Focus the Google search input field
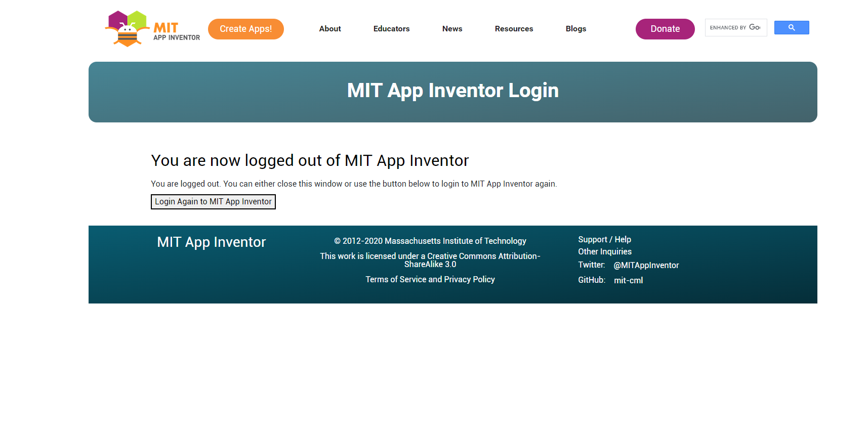Viewport: 868px width, 434px height. pyautogui.click(x=735, y=28)
